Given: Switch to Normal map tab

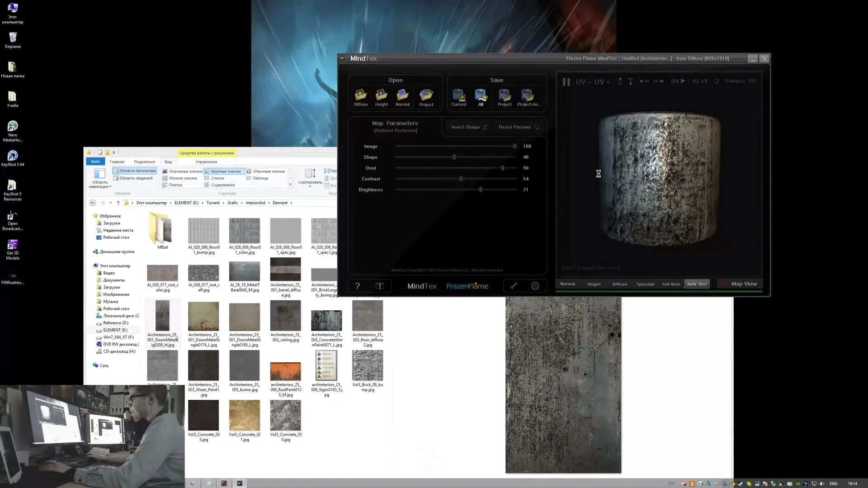Looking at the screenshot, I should pyautogui.click(x=567, y=284).
